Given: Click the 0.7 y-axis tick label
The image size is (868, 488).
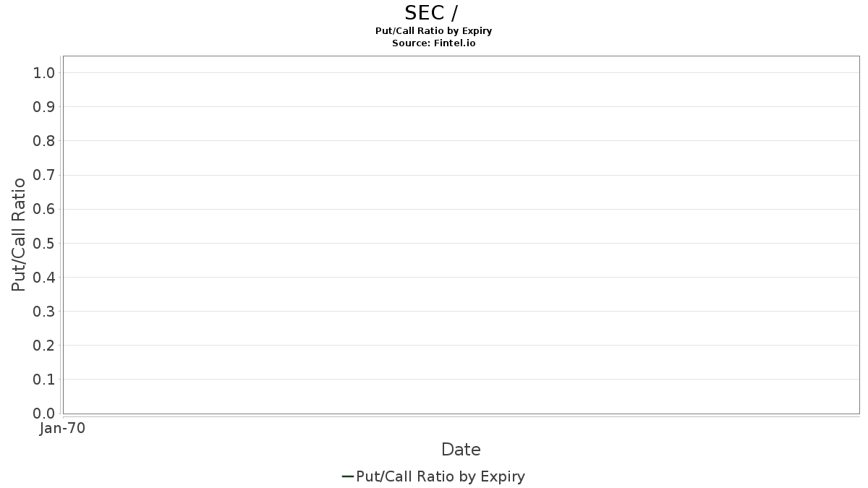Looking at the screenshot, I should tap(44, 175).
